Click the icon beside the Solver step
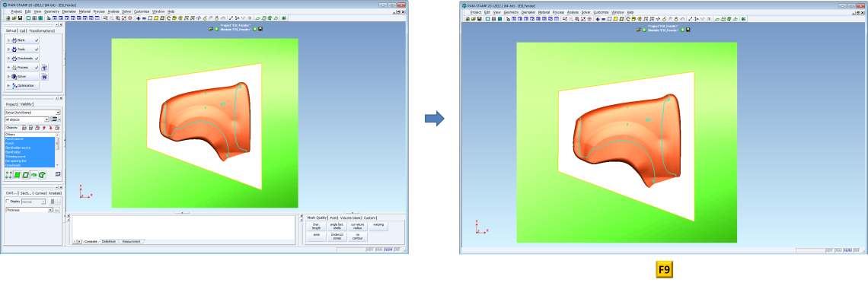This screenshot has width=868, height=286. tap(44, 76)
